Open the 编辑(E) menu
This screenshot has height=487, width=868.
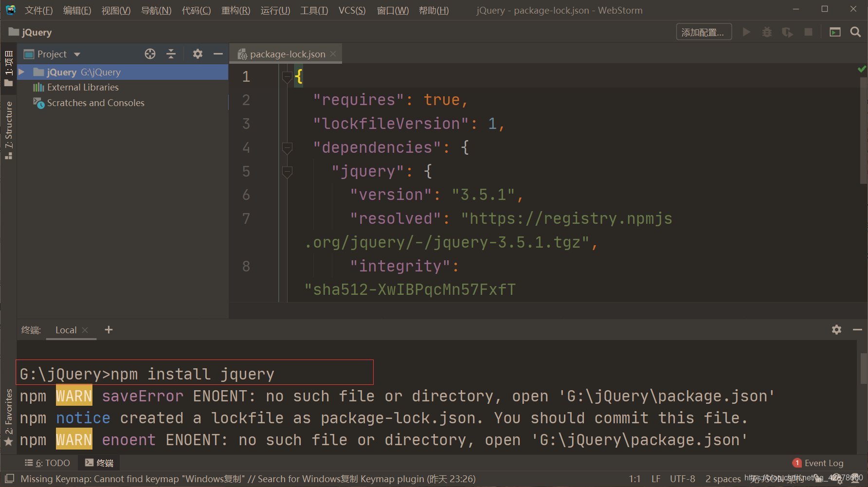[77, 10]
